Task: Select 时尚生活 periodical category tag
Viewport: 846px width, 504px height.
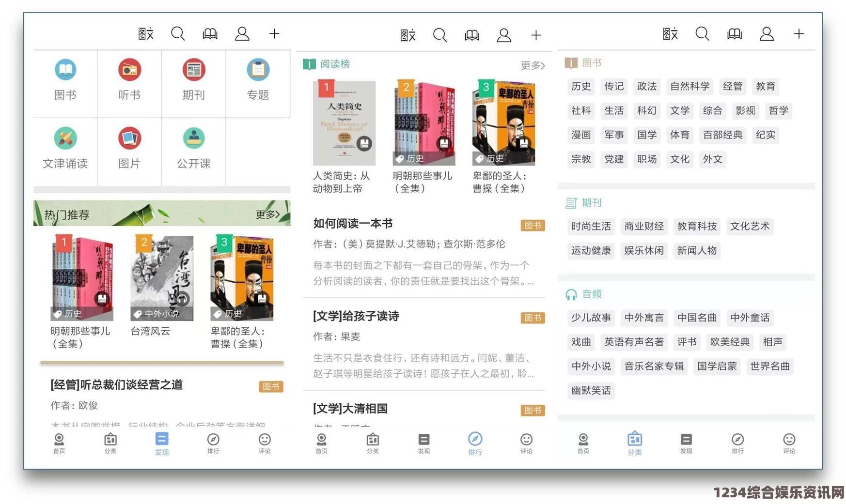Action: (x=591, y=226)
